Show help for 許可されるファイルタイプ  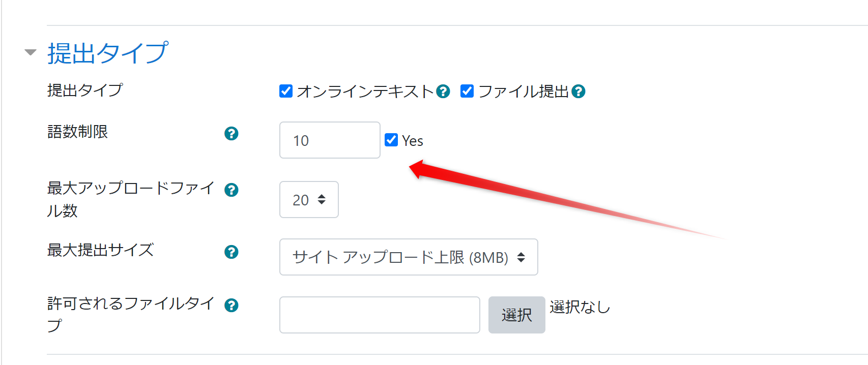coord(232,306)
